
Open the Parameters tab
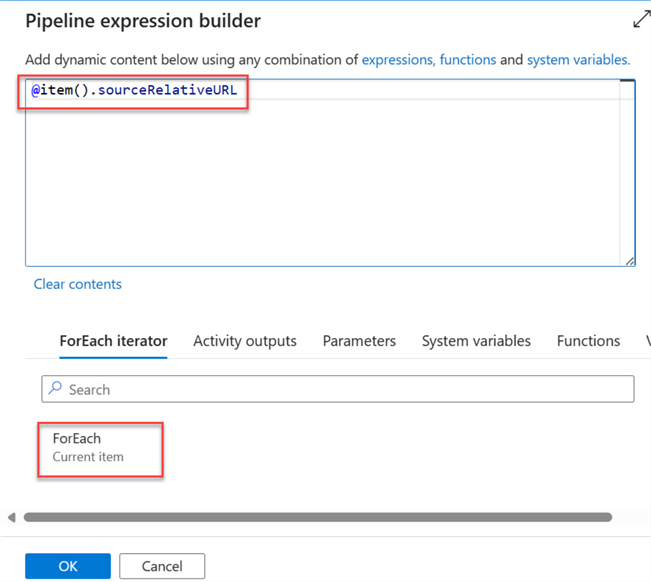359,341
